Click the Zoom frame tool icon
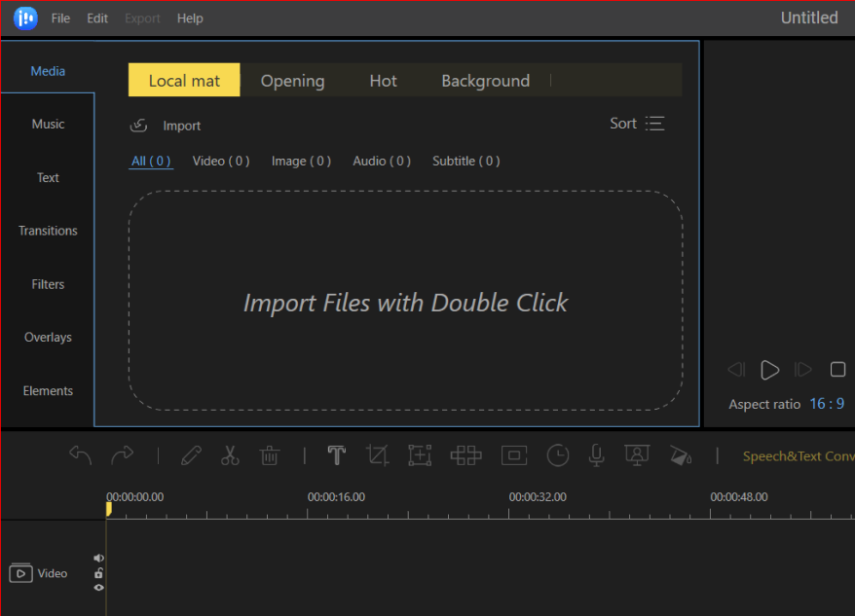855x616 pixels. click(420, 455)
